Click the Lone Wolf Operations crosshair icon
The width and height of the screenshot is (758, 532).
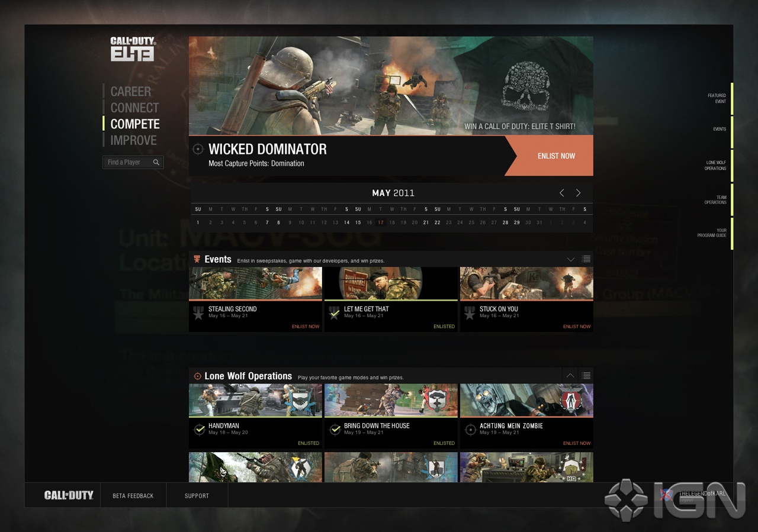click(198, 376)
